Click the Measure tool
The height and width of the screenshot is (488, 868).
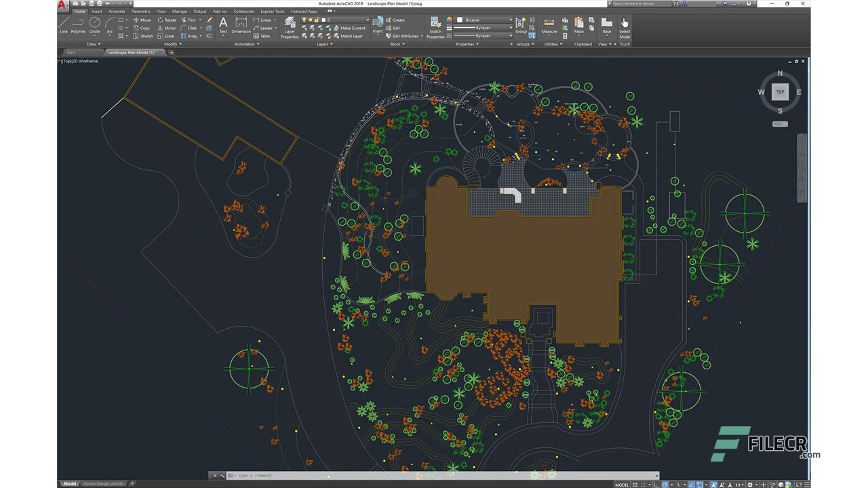pyautogui.click(x=549, y=26)
